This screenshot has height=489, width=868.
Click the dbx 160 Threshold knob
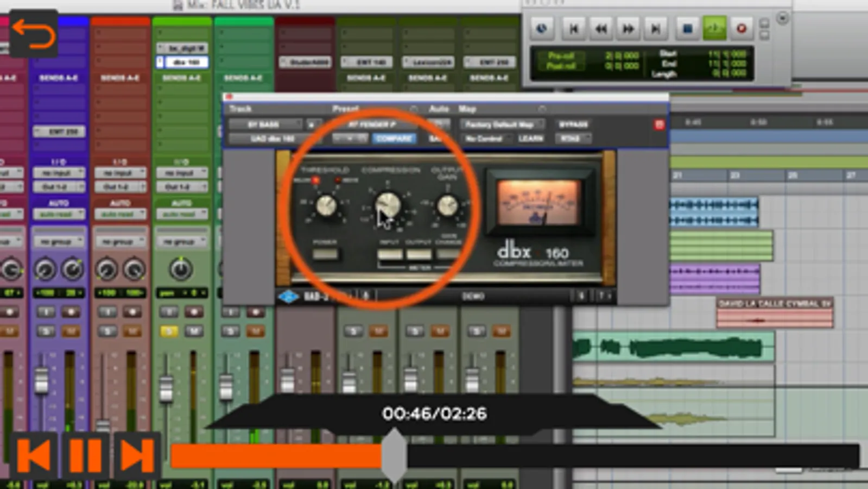coord(326,206)
